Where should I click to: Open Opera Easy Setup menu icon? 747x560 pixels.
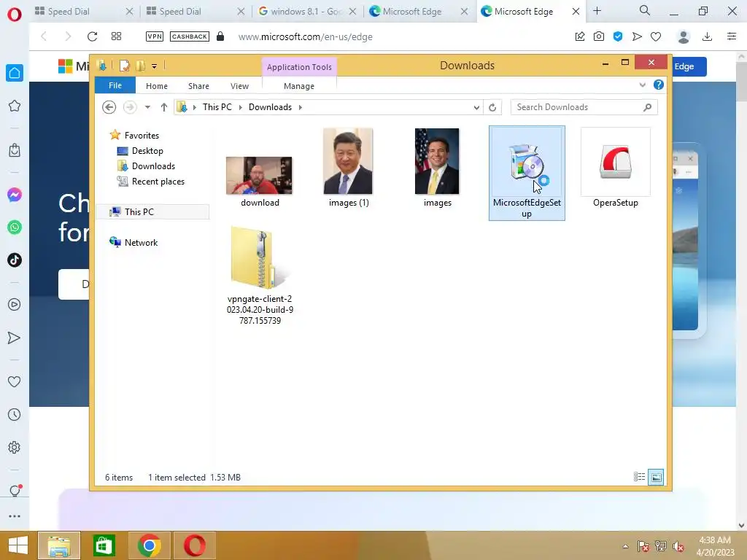pos(732,36)
